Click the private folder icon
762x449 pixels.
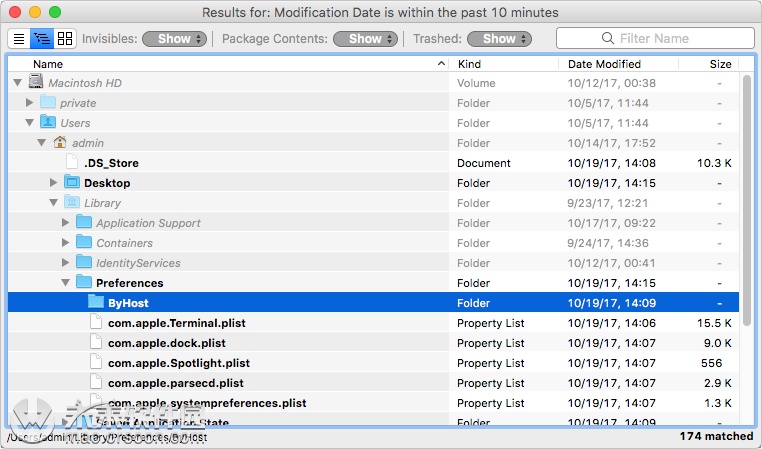pyautogui.click(x=48, y=102)
